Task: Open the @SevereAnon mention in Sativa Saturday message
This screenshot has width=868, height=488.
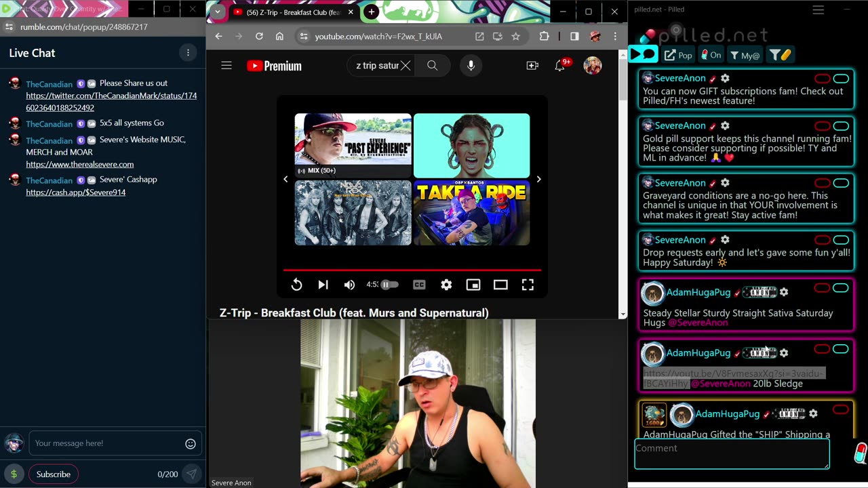Action: [698, 323]
